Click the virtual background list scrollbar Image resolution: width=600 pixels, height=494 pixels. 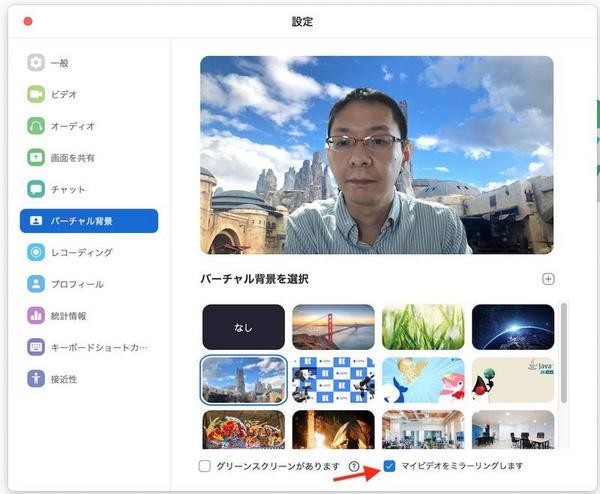[x=563, y=353]
